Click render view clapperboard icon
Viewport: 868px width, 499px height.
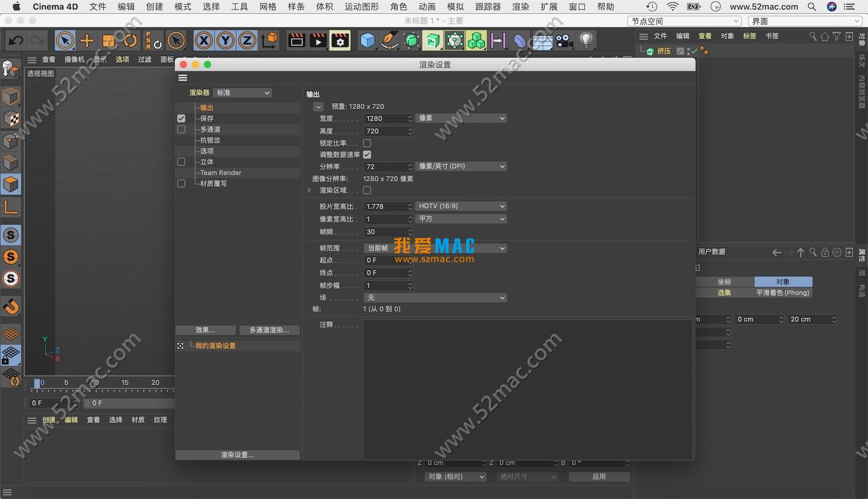point(297,40)
